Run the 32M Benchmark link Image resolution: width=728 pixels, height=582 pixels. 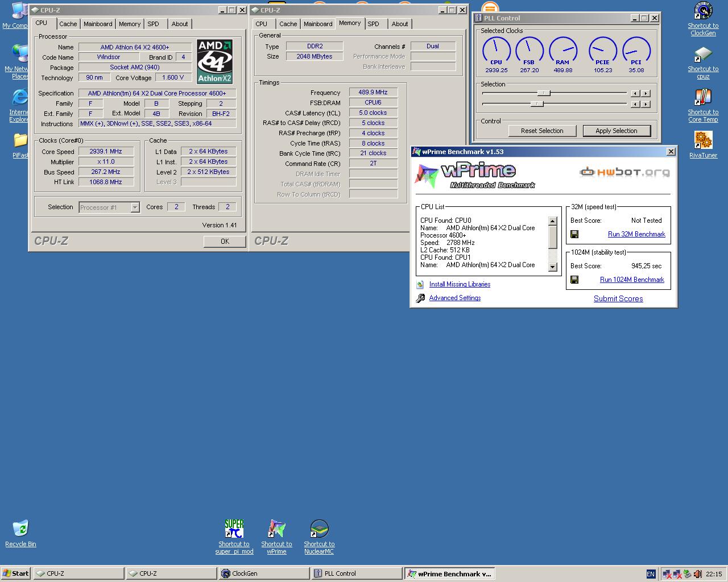[x=636, y=234]
